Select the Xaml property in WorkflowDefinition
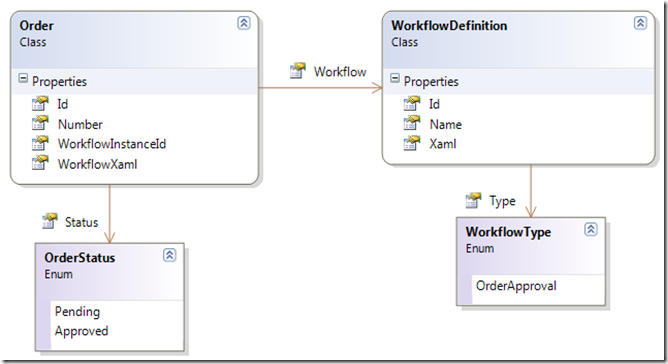 [443, 144]
